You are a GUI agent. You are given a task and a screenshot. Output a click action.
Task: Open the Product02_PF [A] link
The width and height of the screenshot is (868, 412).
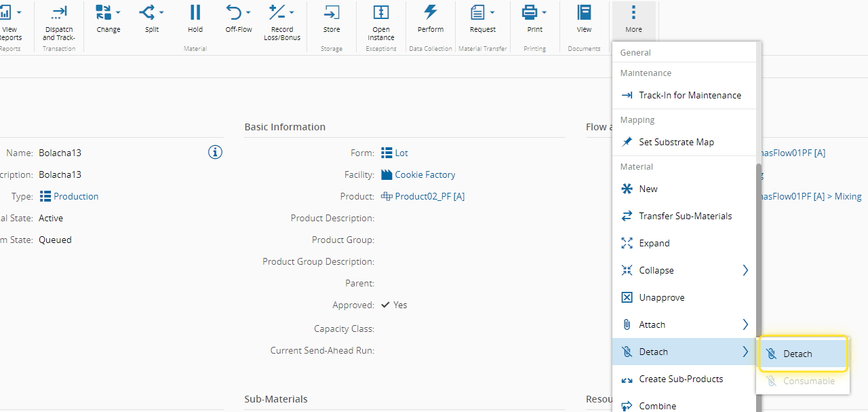click(x=429, y=196)
